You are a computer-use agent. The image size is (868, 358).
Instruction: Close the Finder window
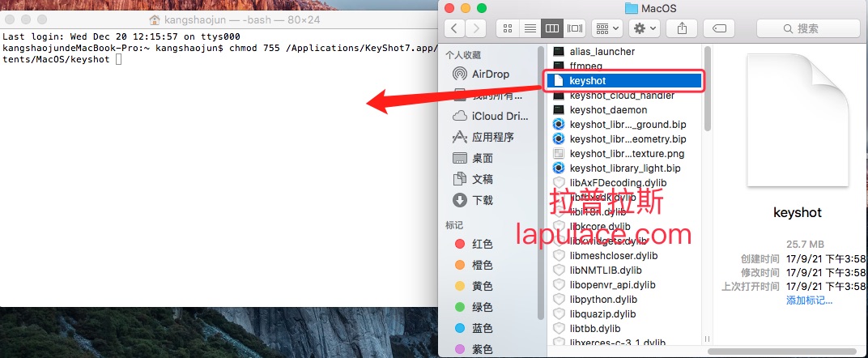449,8
